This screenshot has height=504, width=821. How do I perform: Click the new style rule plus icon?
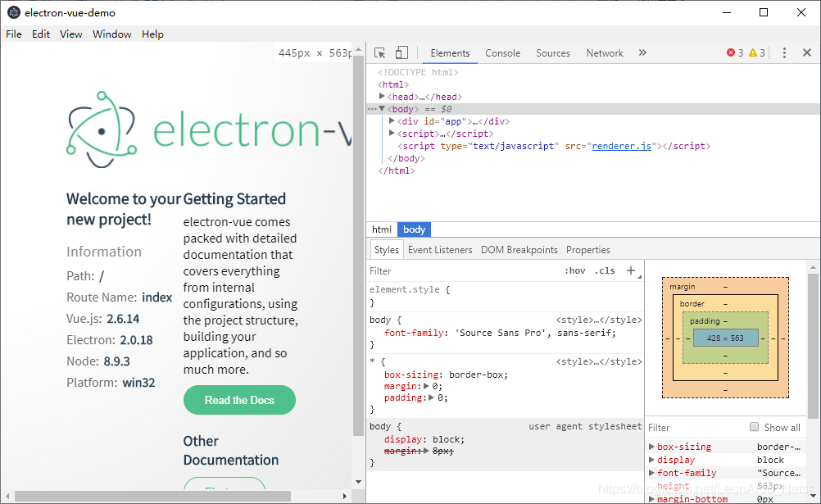click(x=631, y=270)
